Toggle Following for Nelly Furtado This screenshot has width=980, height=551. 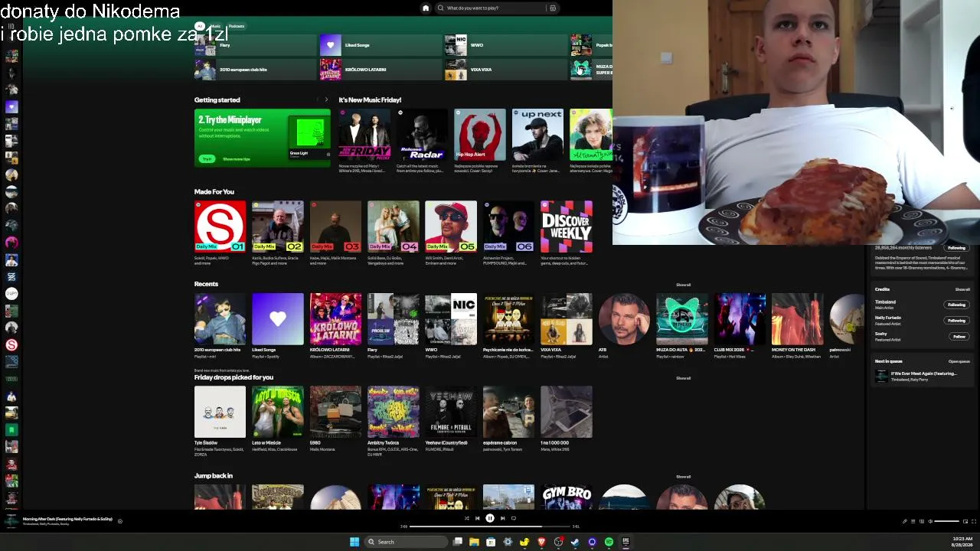click(957, 321)
